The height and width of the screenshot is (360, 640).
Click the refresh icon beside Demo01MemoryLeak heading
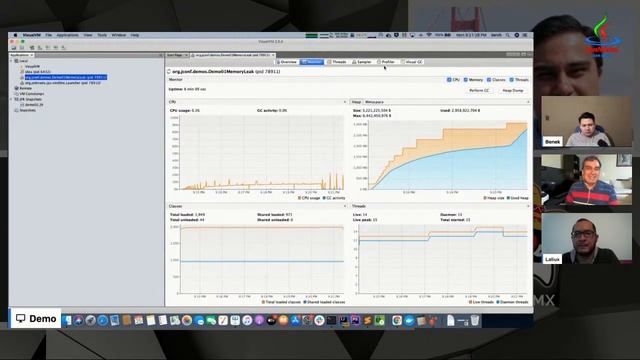click(x=169, y=71)
